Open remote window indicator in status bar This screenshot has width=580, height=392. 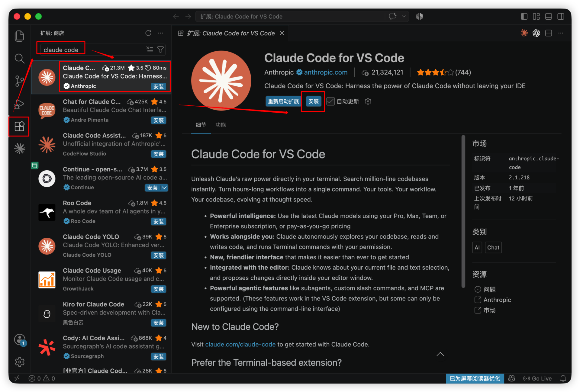coord(17,378)
